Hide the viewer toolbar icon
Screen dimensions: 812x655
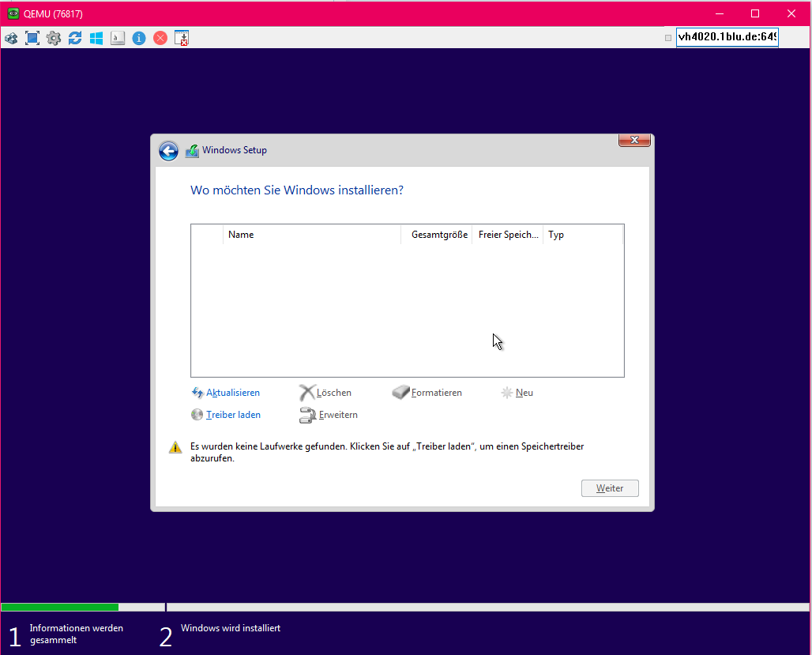pos(181,39)
